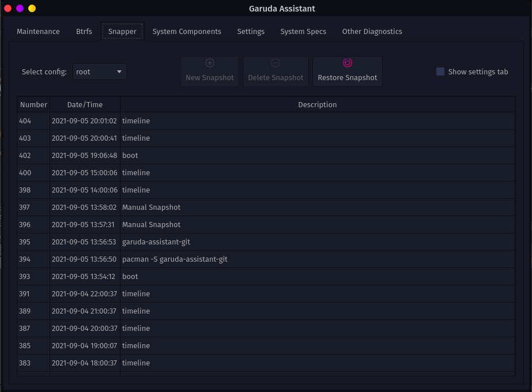Close the window with red button

tap(8, 9)
